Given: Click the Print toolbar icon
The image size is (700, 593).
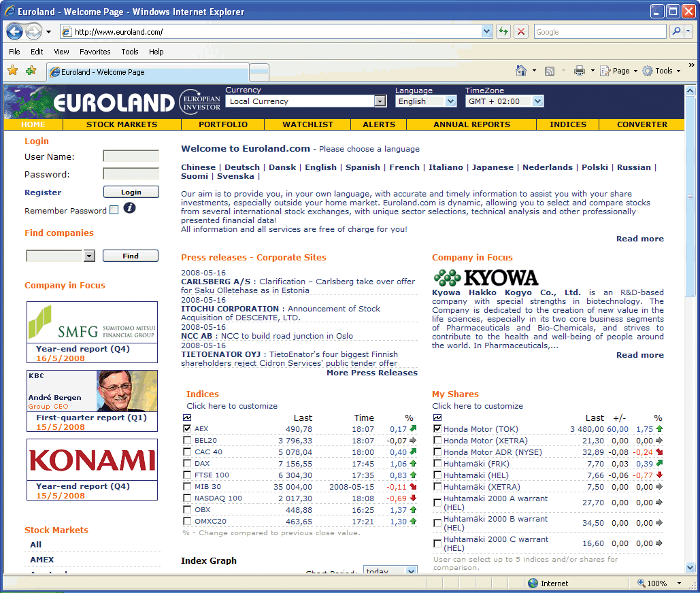Looking at the screenshot, I should tap(580, 71).
